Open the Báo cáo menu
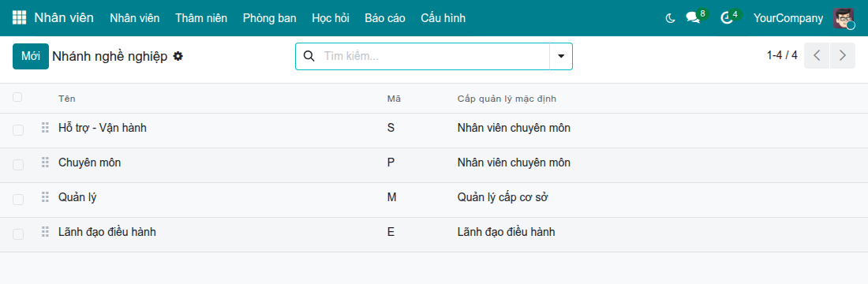Screen dimensions: 868x284 (385, 18)
